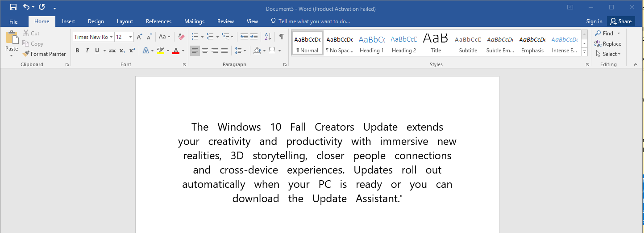Switch to the References tab
This screenshot has width=644, height=233.
[158, 21]
